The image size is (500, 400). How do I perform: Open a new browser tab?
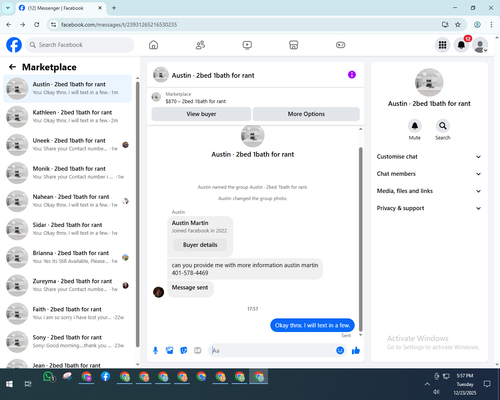tap(114, 8)
